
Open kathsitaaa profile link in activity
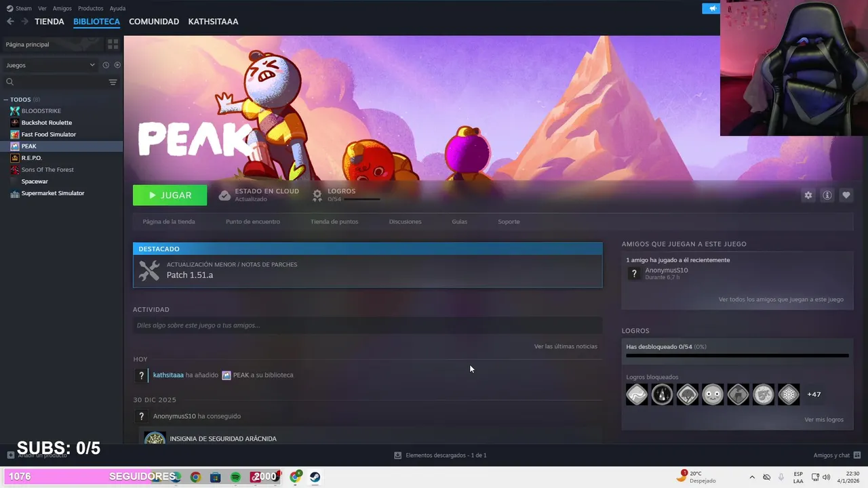coord(168,375)
